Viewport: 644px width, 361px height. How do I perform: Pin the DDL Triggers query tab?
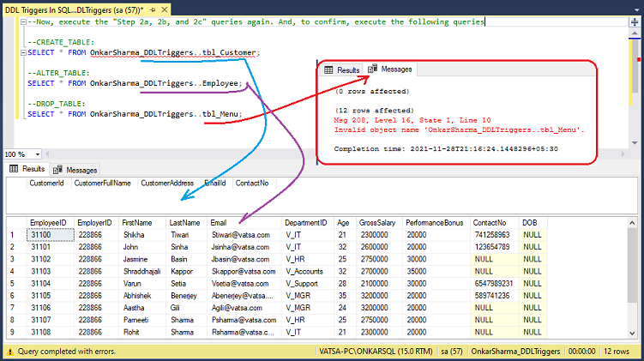[153, 9]
